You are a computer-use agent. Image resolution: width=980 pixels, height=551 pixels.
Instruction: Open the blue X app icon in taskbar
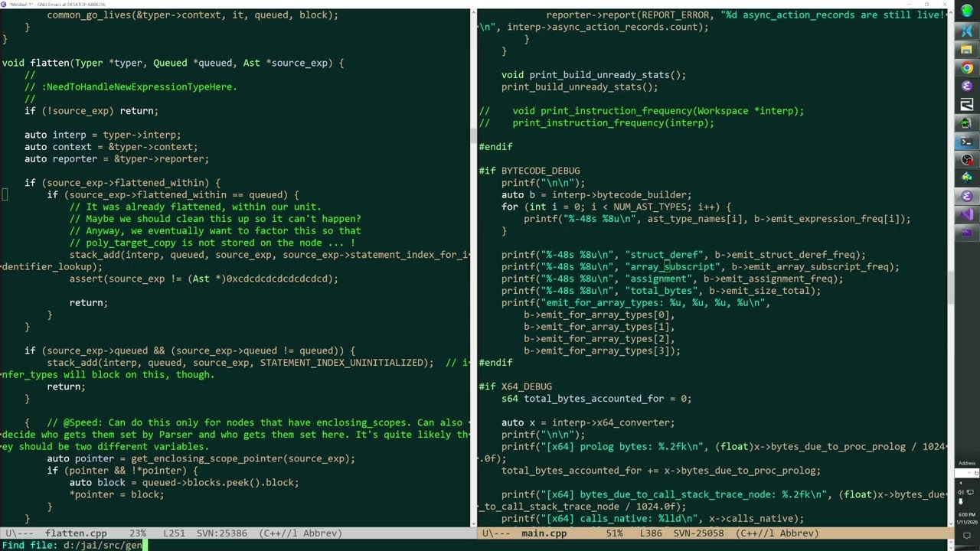(966, 31)
